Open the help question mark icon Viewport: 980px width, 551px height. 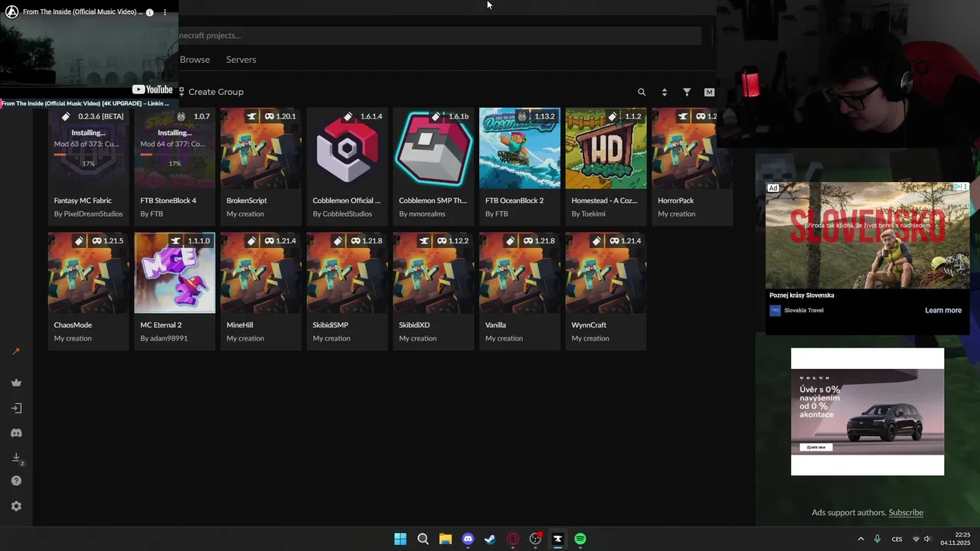16,481
